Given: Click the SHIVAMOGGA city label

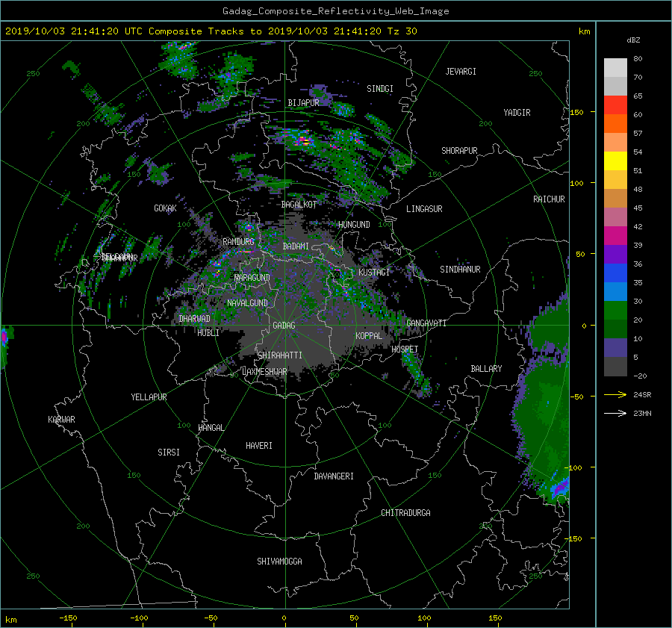Looking at the screenshot, I should 279,561.
